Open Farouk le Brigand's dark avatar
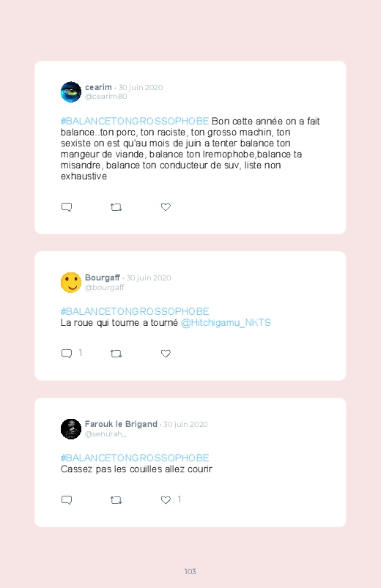The height and width of the screenshot is (588, 381). coord(71,428)
